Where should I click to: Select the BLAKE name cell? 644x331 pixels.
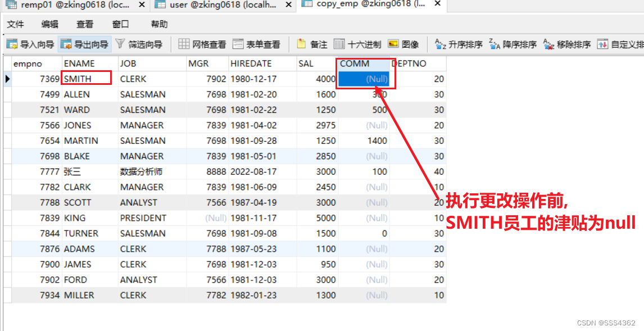coord(90,156)
